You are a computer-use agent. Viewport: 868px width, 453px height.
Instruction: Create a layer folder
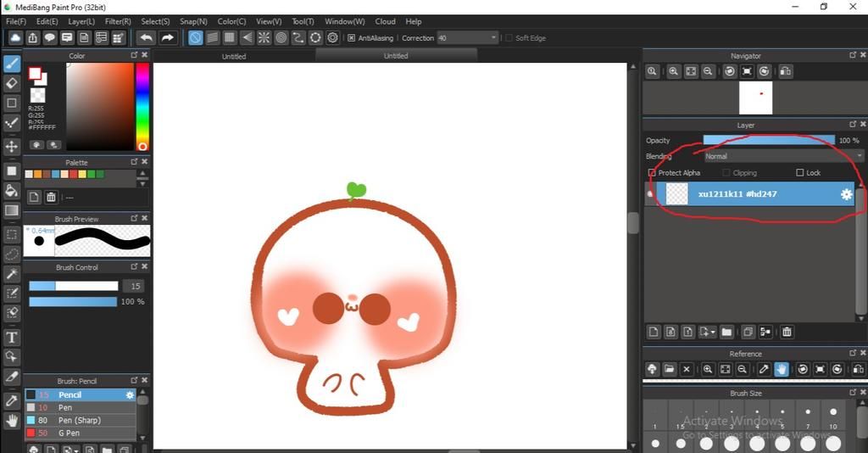click(726, 332)
